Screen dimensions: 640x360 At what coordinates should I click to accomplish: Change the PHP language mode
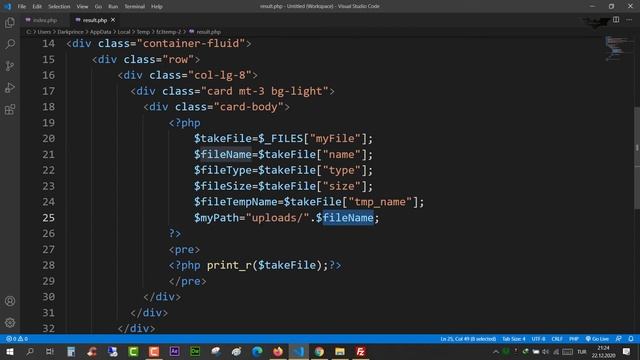574,339
